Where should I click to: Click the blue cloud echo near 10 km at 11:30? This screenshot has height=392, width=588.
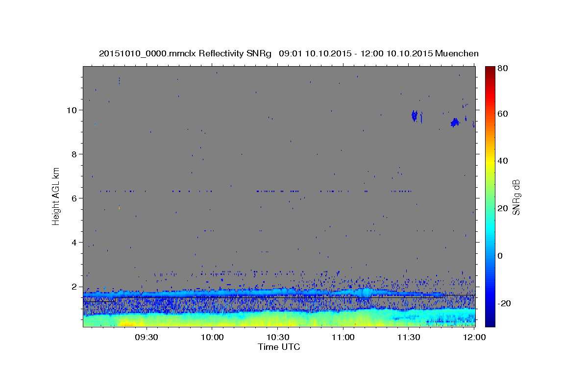click(415, 116)
